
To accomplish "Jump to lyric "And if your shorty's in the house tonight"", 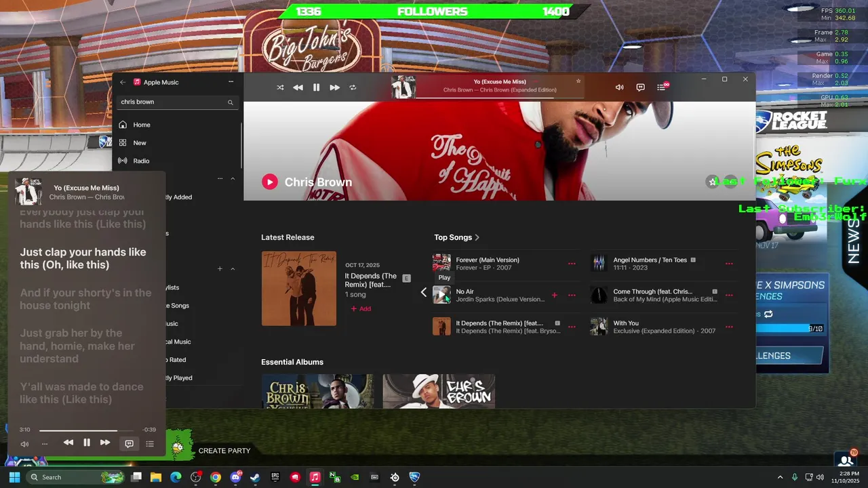I will [86, 299].
